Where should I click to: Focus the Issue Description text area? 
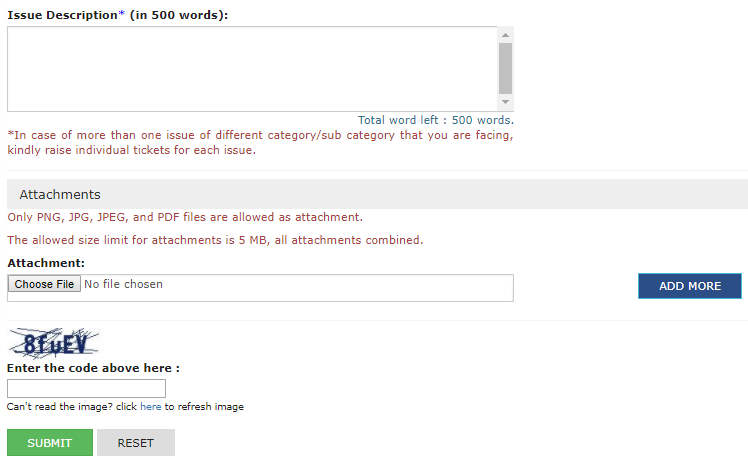tap(252, 69)
